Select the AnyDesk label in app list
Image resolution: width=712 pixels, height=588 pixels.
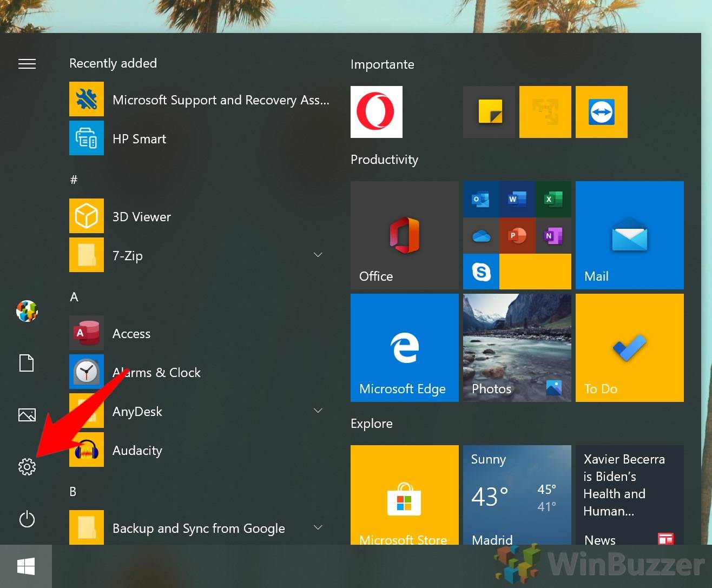[137, 412]
